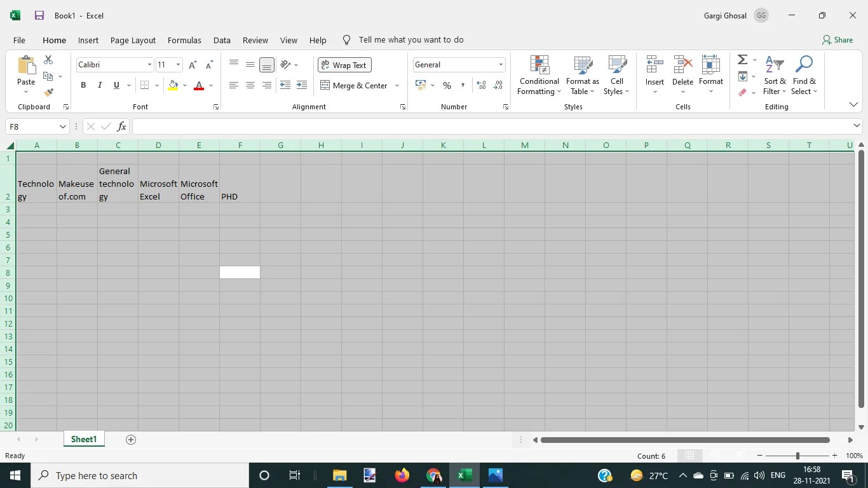Click the Increase Decimal icon

tap(481, 85)
